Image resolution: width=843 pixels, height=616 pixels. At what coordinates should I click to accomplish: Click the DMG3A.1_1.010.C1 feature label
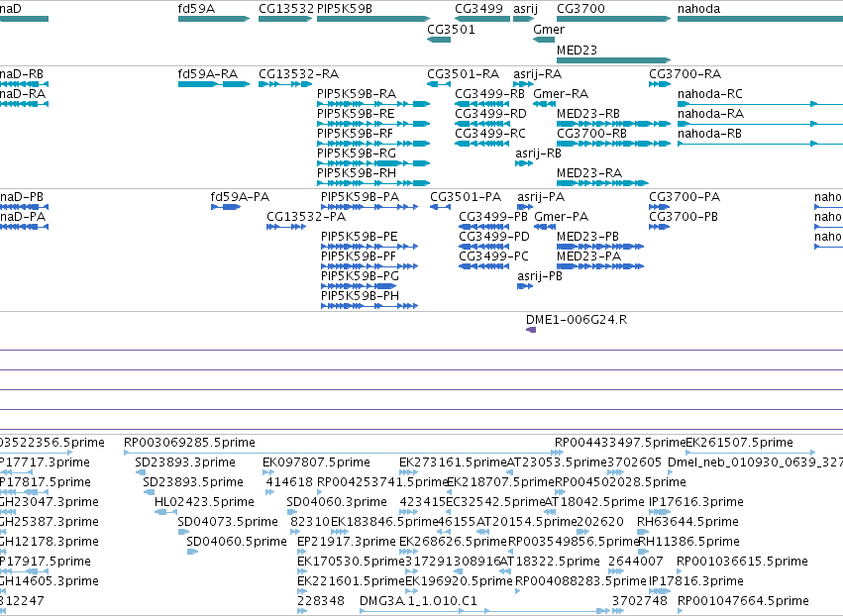(x=418, y=600)
